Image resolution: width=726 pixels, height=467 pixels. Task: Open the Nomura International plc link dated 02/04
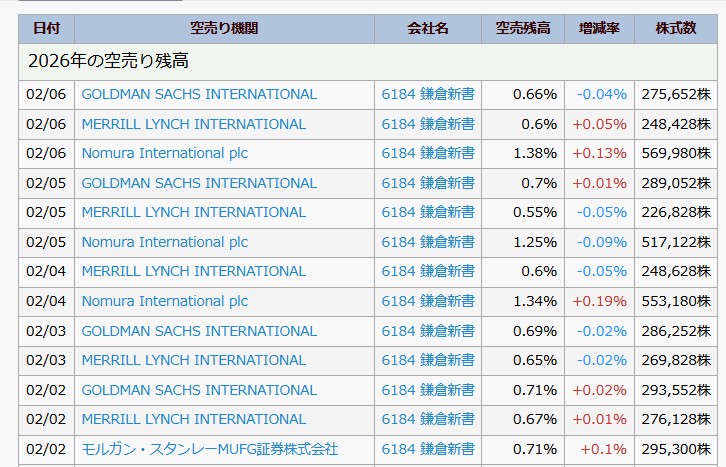(x=164, y=301)
